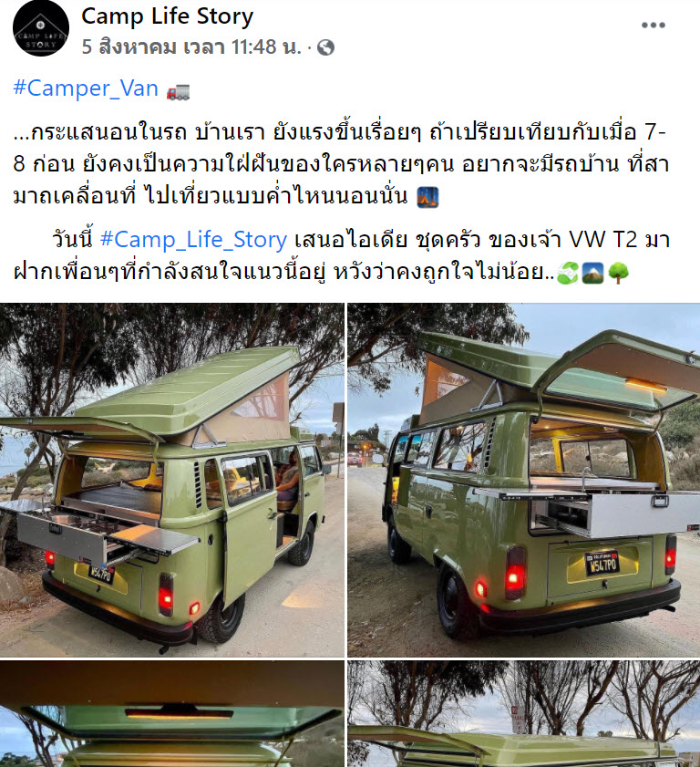Open second photo showing van rear kitchen

tap(523, 480)
